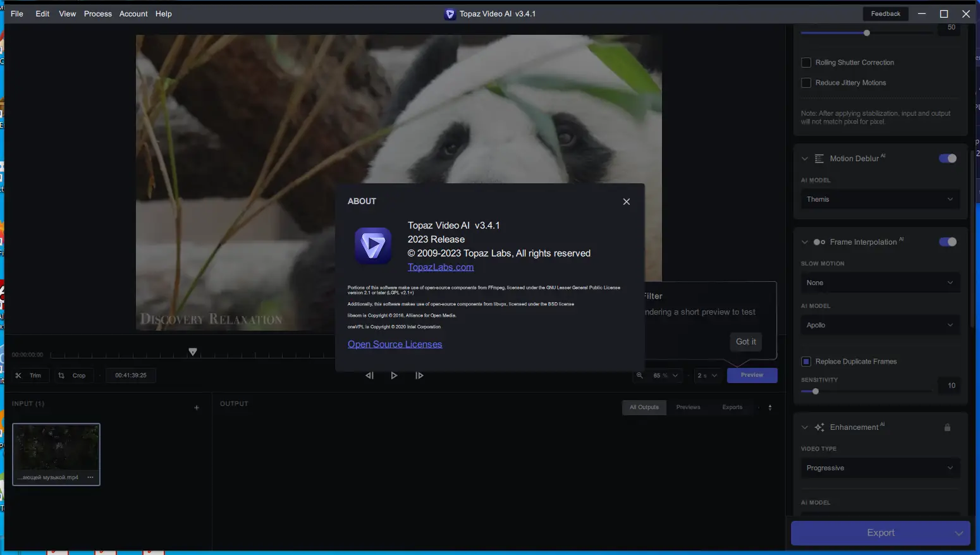Enable Reduce Jittery Motions checkbox
Image resolution: width=980 pixels, height=555 pixels.
pyautogui.click(x=806, y=83)
